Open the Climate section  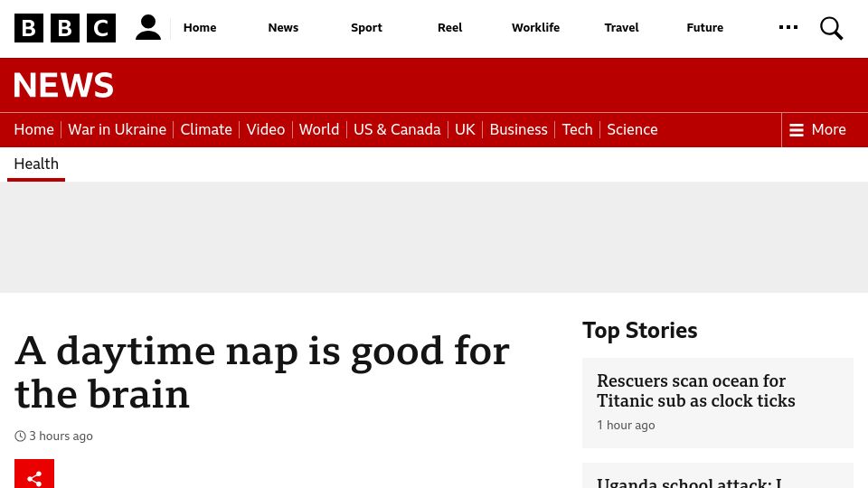tap(206, 129)
